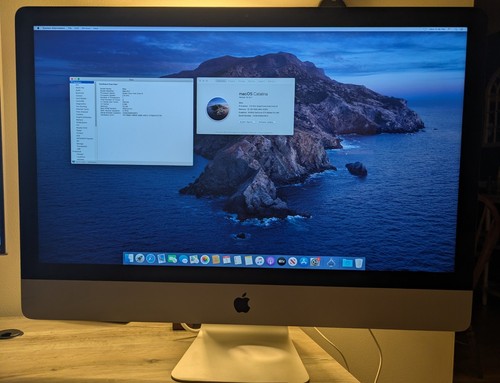Collapse the Network section disclosure triangle
500x383 pixels.
(x=73, y=151)
